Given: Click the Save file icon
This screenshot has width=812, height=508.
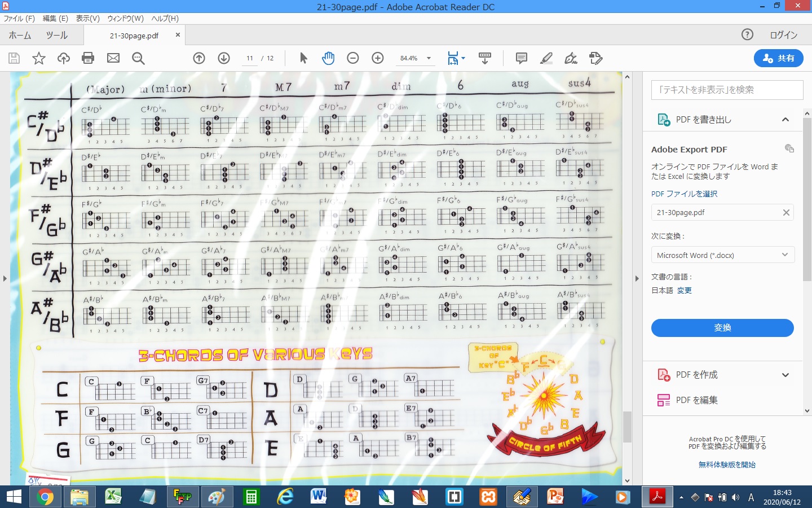Looking at the screenshot, I should [14, 58].
